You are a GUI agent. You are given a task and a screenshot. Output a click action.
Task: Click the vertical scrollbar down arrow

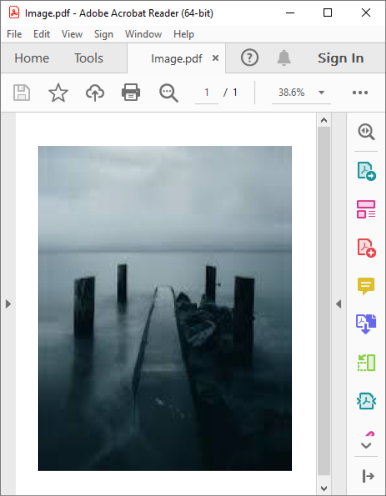324,488
